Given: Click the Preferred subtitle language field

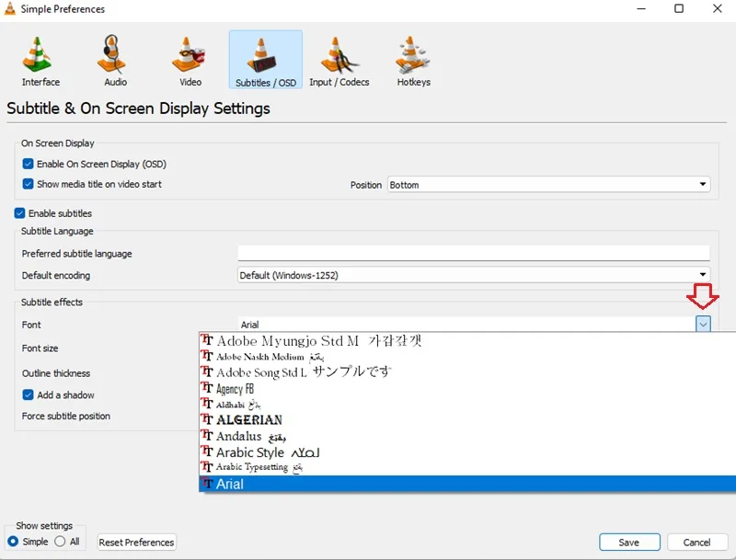Looking at the screenshot, I should pos(474,253).
